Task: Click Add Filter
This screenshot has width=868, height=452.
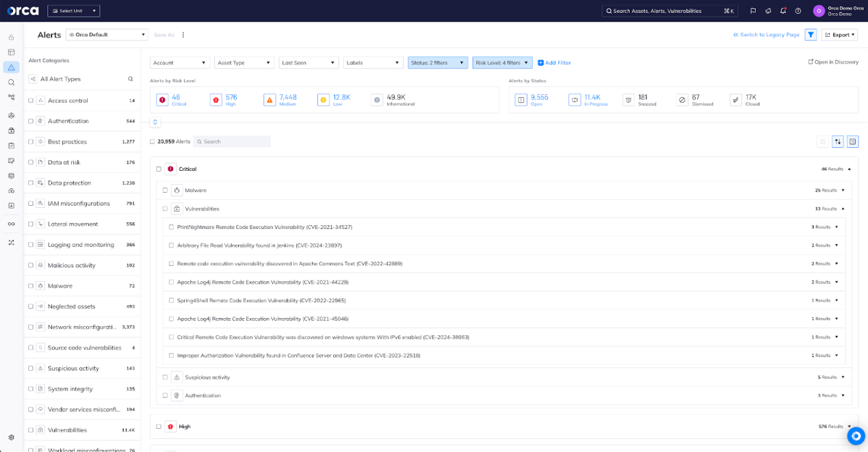Action: 554,62
